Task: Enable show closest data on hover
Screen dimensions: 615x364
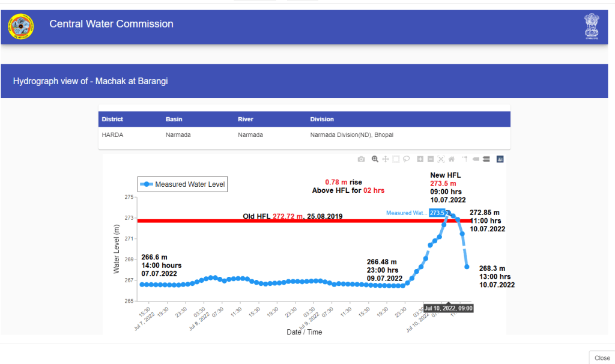Action: [476, 159]
